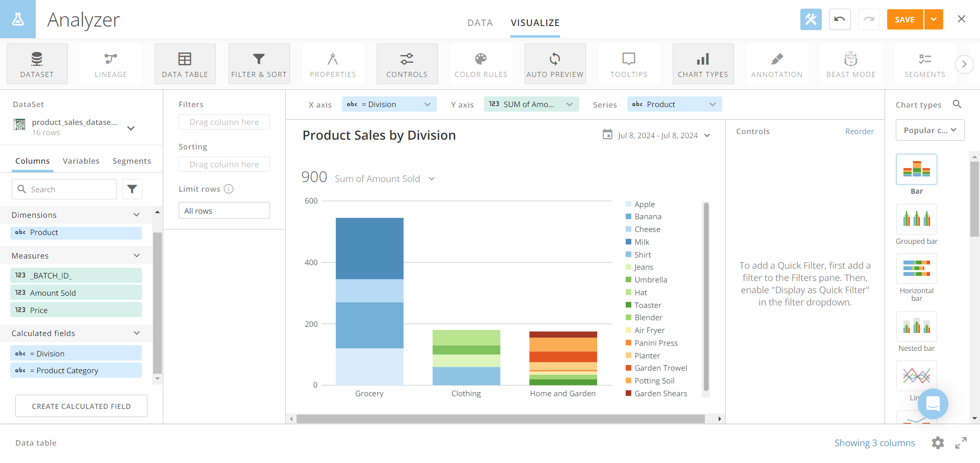Image resolution: width=980 pixels, height=463 pixels.
Task: Toggle Umbrella series in legend
Action: point(646,279)
